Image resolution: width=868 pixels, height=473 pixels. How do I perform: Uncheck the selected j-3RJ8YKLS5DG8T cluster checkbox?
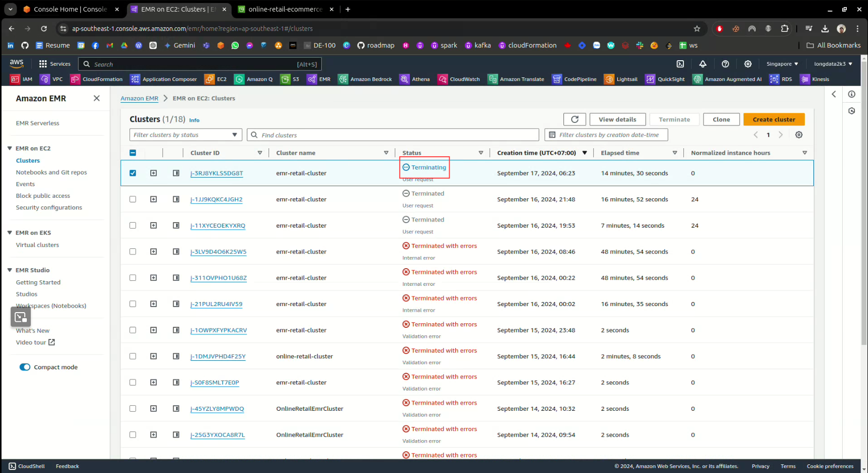click(x=133, y=173)
